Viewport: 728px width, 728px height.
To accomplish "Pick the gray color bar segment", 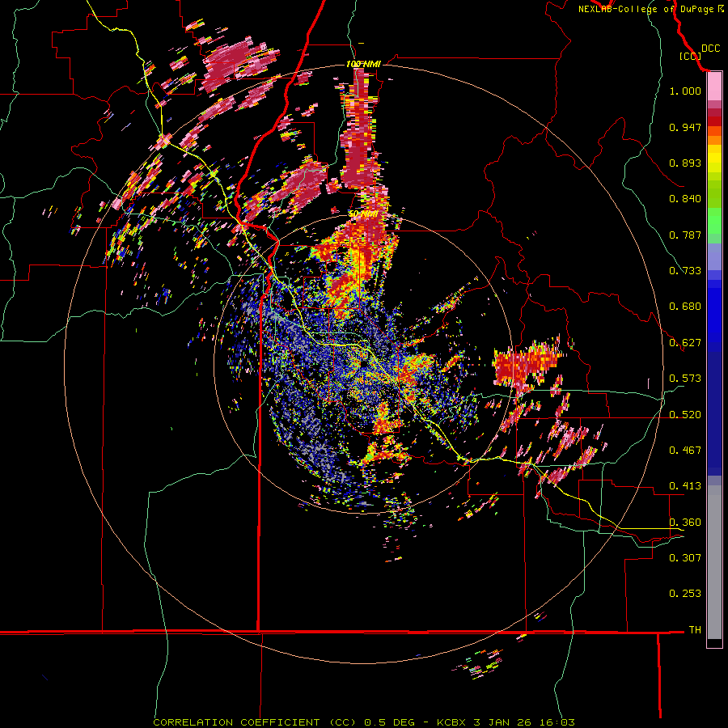I will coord(714,562).
